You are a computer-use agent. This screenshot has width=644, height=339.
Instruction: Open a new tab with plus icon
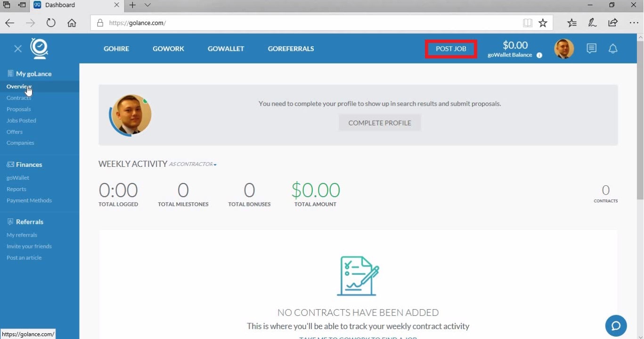click(132, 5)
